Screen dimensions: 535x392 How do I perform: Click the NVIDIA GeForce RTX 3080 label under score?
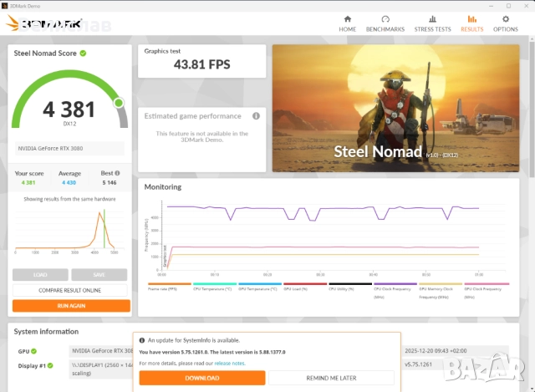[69, 149]
